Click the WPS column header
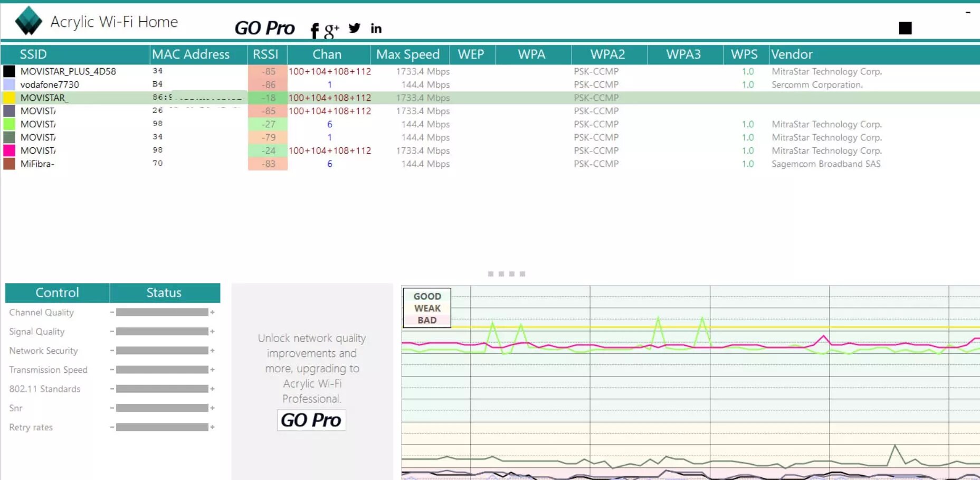Image resolution: width=980 pixels, height=480 pixels. pyautogui.click(x=746, y=54)
